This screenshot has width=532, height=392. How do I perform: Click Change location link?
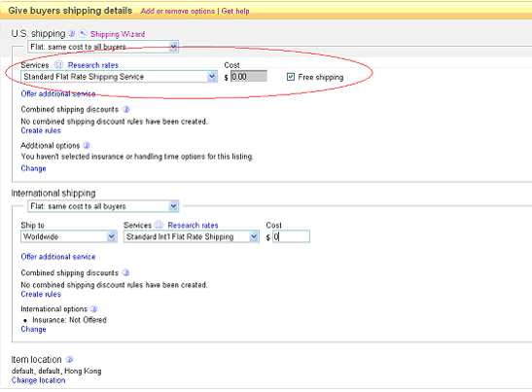click(38, 380)
